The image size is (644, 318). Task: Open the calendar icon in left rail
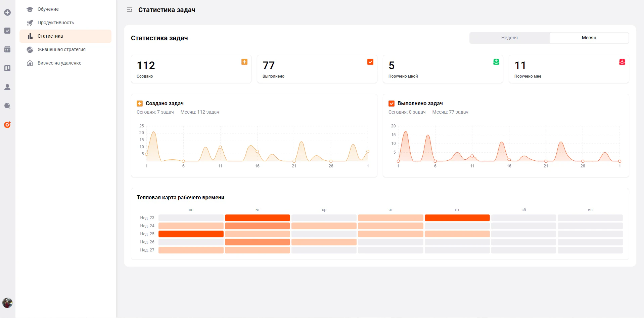[7, 49]
